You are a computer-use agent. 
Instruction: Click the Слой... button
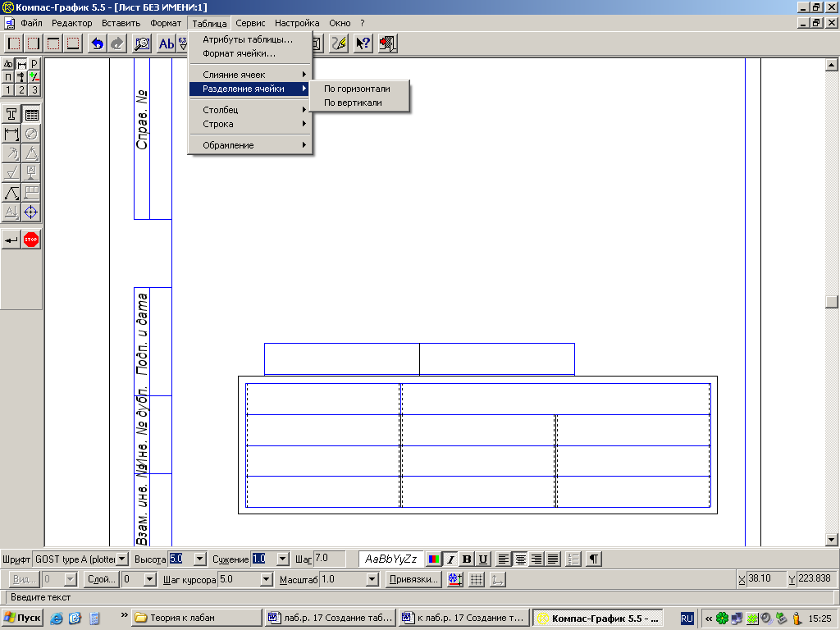tap(101, 579)
